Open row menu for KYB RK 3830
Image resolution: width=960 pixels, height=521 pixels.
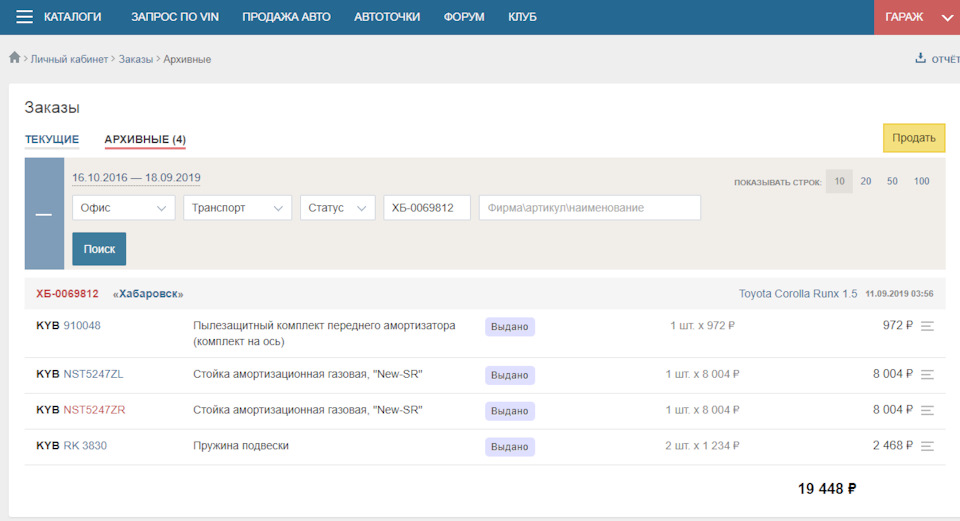pyautogui.click(x=928, y=446)
